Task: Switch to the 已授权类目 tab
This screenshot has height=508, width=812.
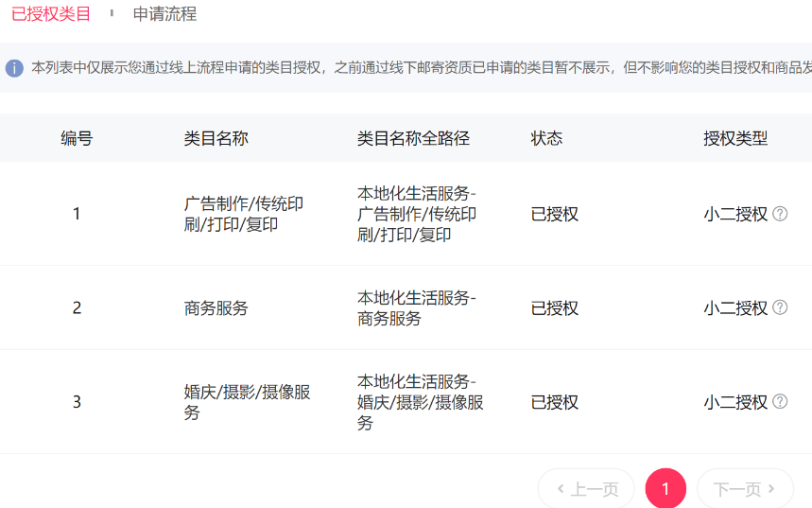Action: 51,14
